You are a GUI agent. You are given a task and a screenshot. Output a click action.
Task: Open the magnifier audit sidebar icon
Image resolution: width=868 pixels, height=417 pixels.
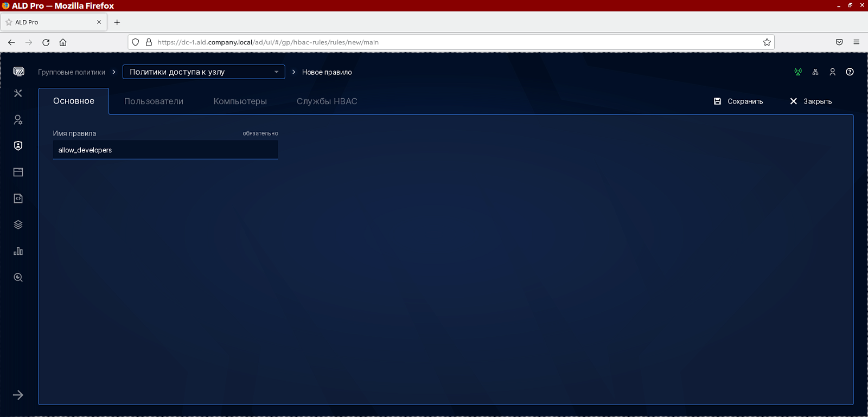click(x=18, y=278)
